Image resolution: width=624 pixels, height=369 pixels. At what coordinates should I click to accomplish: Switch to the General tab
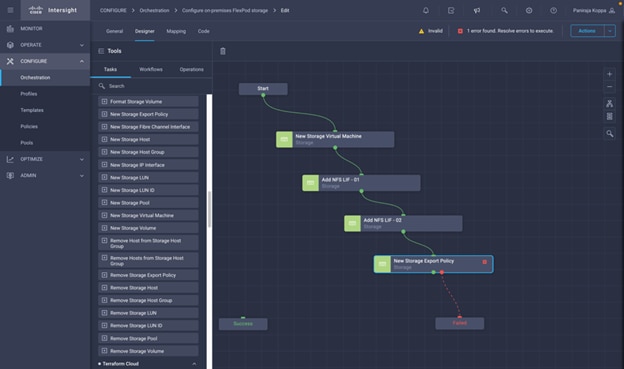[x=114, y=31]
